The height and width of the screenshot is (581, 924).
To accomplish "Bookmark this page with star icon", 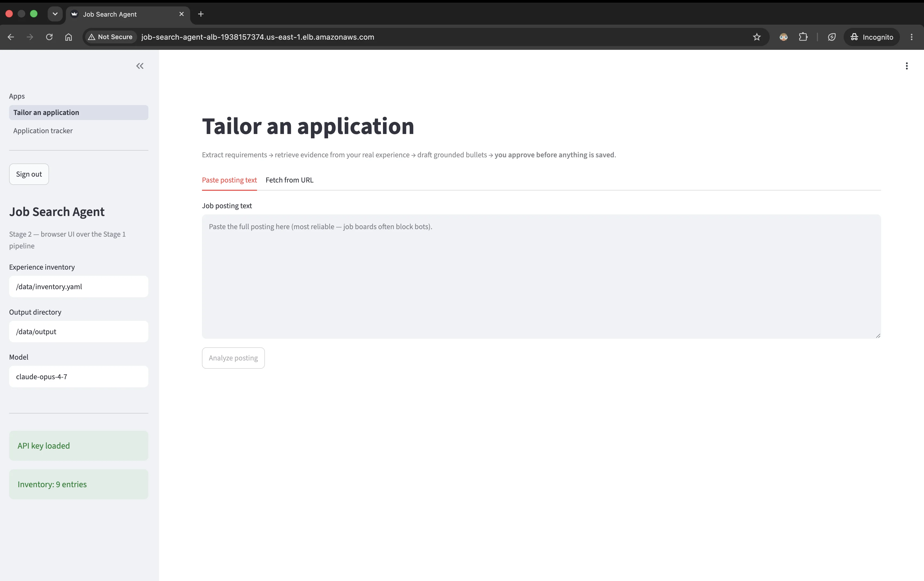I will coord(756,37).
